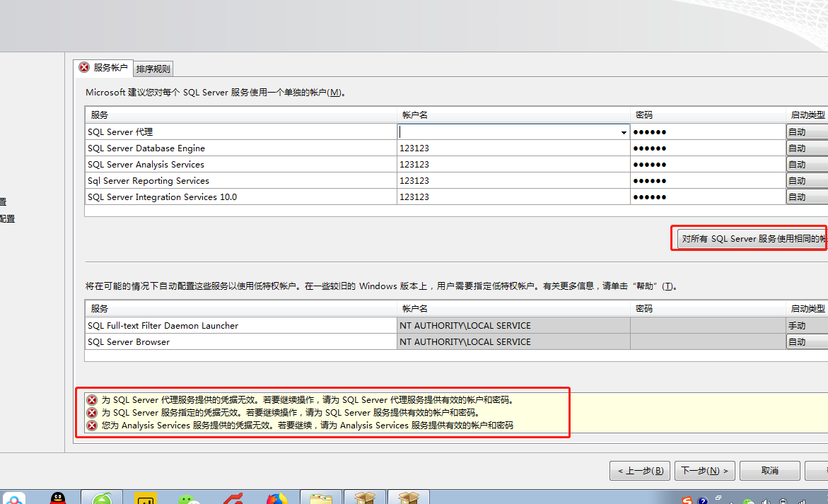
Task: Click the 对所有 SQL Server 服务使用相同的帐户 button
Action: click(x=752, y=238)
